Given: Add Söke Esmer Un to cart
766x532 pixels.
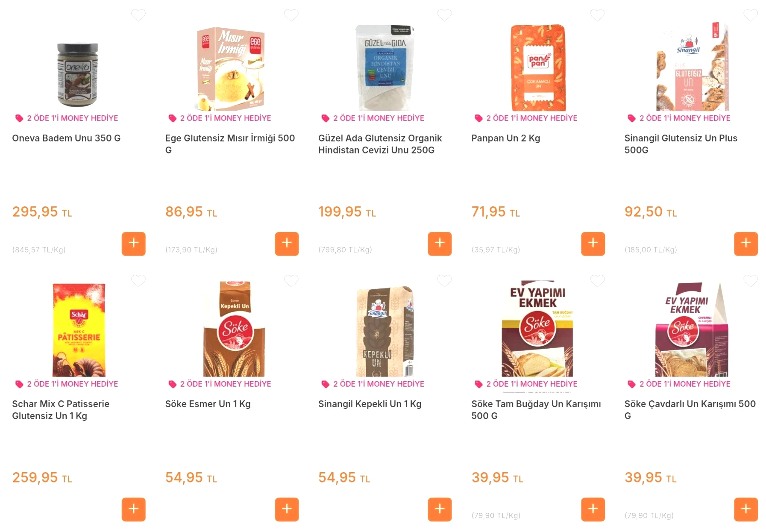Looking at the screenshot, I should pos(287,509).
